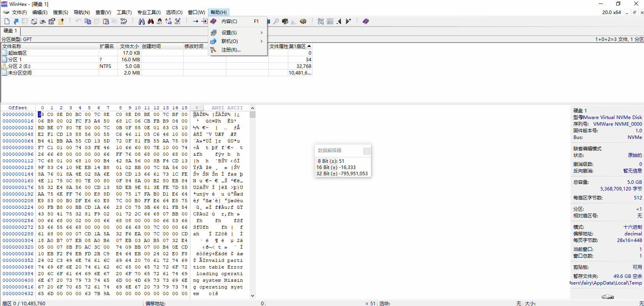
Task: Select the 未分区空间 row
Action: point(156,73)
